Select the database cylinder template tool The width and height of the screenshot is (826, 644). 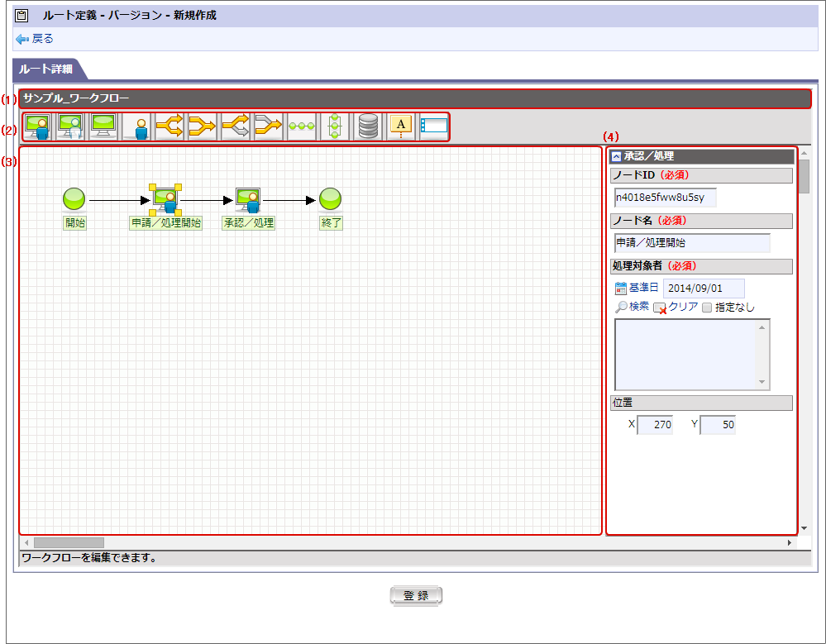[x=368, y=127]
